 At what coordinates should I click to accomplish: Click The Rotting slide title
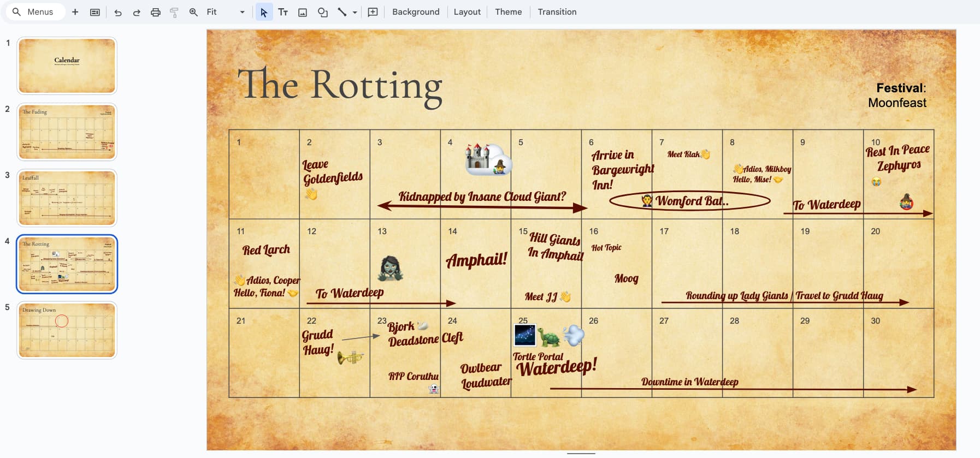click(339, 85)
